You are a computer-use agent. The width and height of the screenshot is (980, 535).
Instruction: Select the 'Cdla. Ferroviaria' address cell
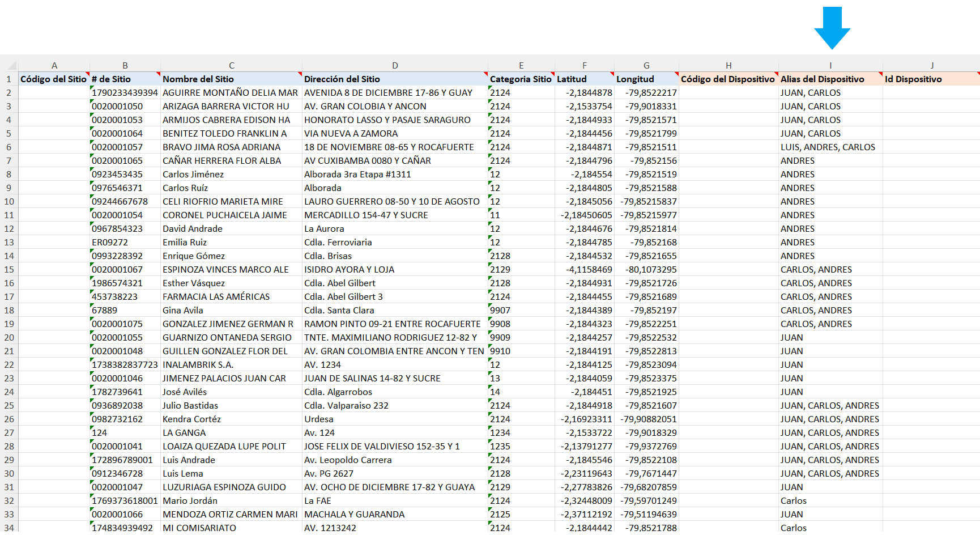click(395, 242)
